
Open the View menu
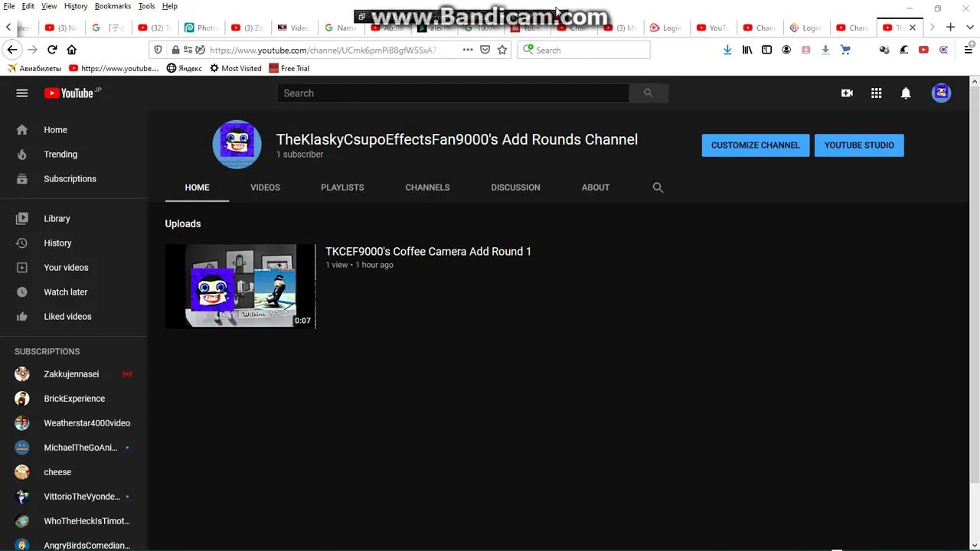[49, 6]
